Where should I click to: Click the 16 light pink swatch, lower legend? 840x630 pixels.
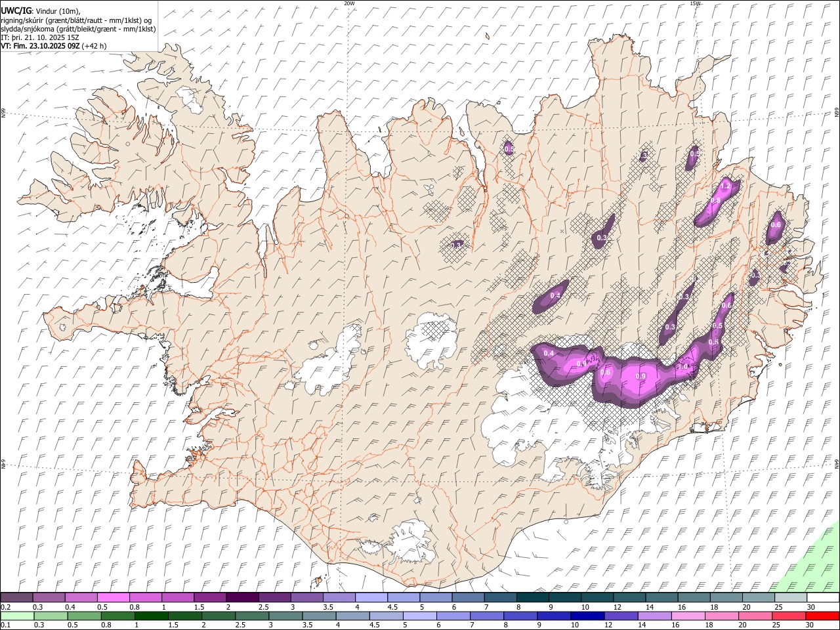pyautogui.click(x=688, y=616)
